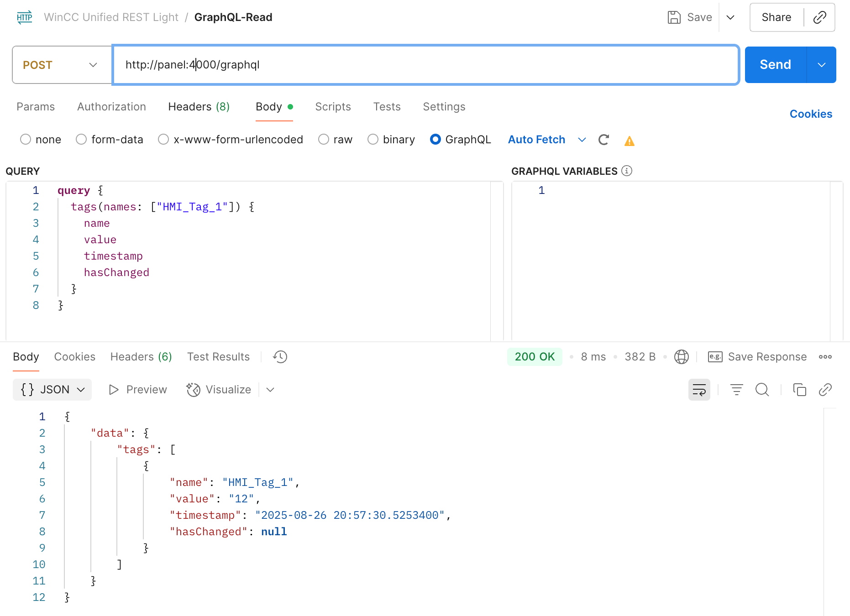
Task: Click the Save button label
Action: [x=699, y=17]
